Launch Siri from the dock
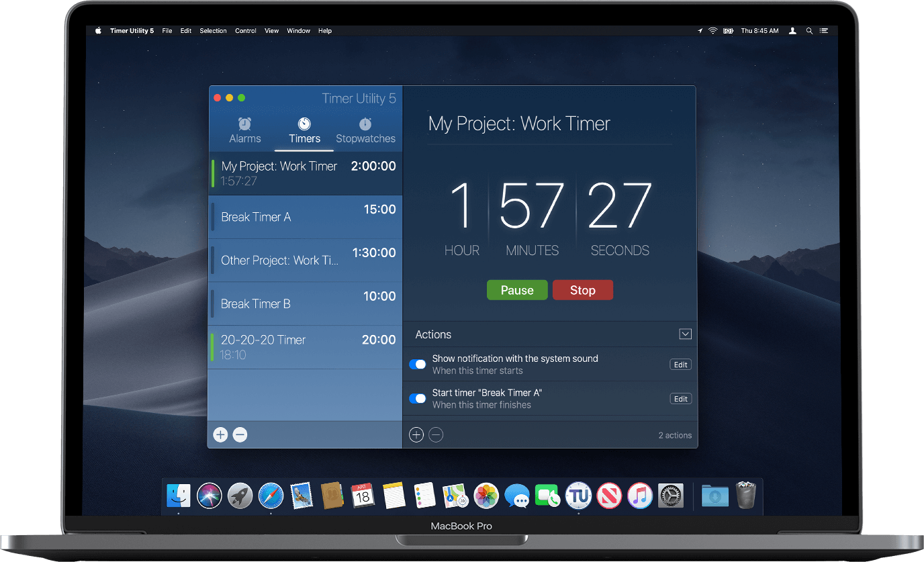The width and height of the screenshot is (924, 562). pyautogui.click(x=210, y=496)
